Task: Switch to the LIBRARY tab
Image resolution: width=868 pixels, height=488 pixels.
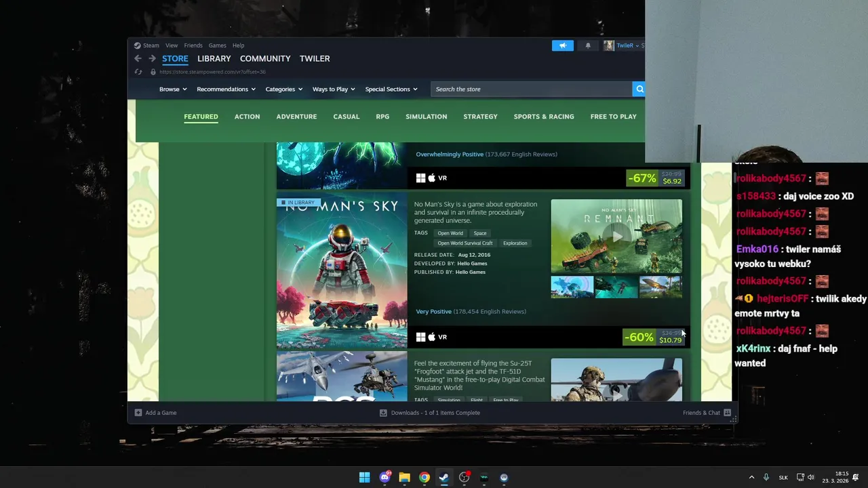Action: pos(214,58)
